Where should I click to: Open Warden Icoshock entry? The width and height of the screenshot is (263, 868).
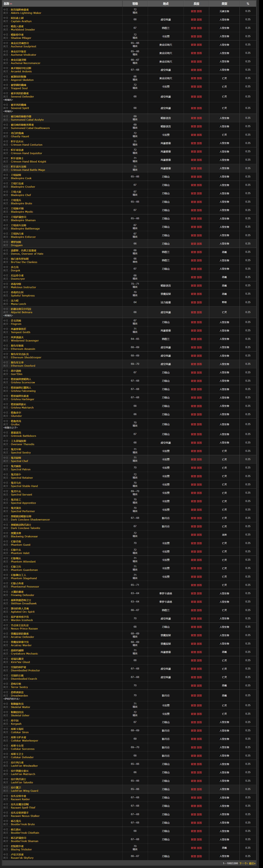22,620
